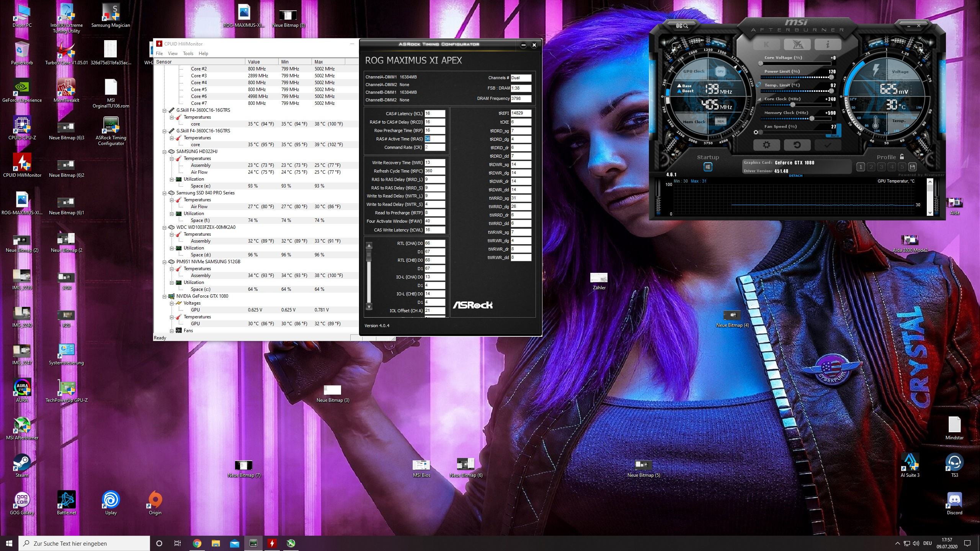This screenshot has height=551, width=980.
Task: Open the Tools menu in HWMonitor
Action: pyautogui.click(x=188, y=54)
